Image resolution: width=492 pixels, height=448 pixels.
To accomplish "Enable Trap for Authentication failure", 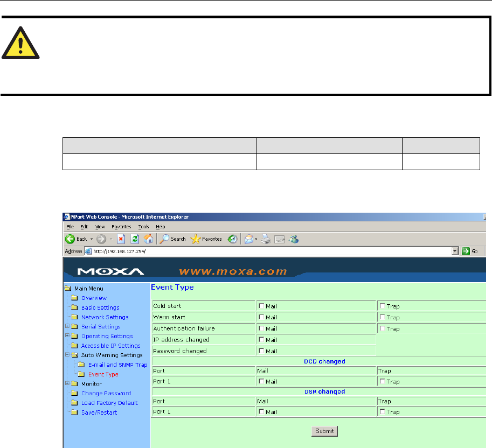I will pos(382,328).
